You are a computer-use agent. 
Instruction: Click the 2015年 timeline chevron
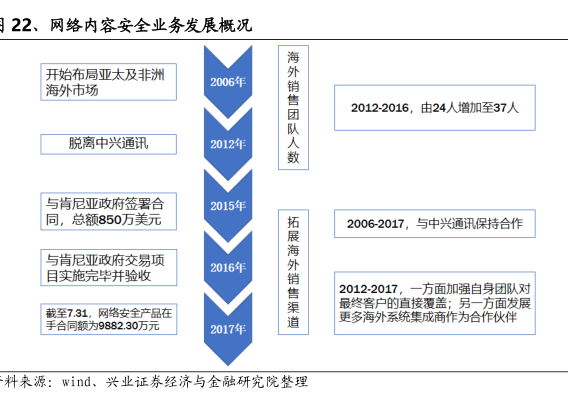point(228,206)
